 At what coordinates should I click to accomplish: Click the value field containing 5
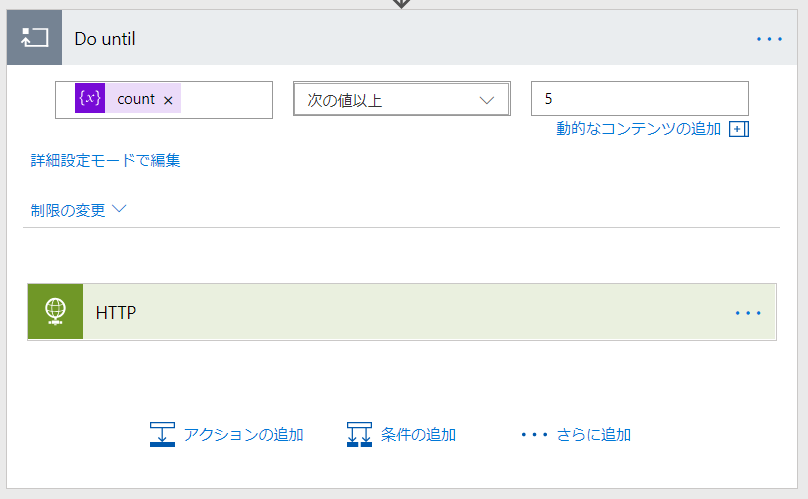click(639, 98)
